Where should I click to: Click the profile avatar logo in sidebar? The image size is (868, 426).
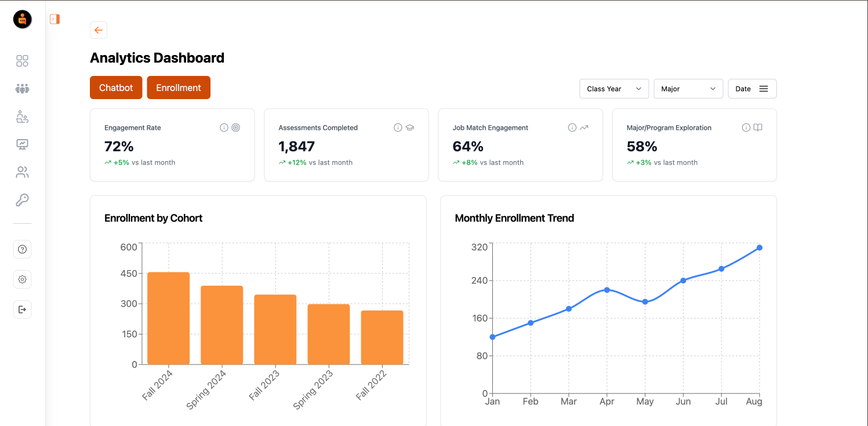click(x=23, y=20)
